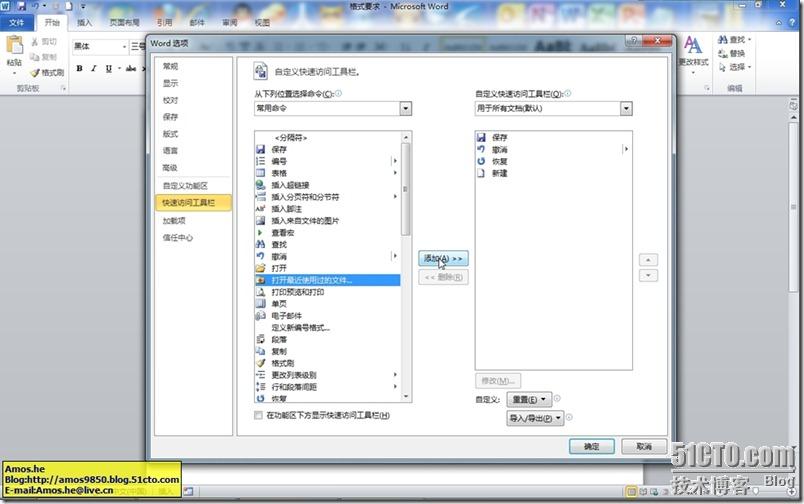The height and width of the screenshot is (504, 804).
Task: Select the 查找 find command in list
Action: tap(327, 244)
